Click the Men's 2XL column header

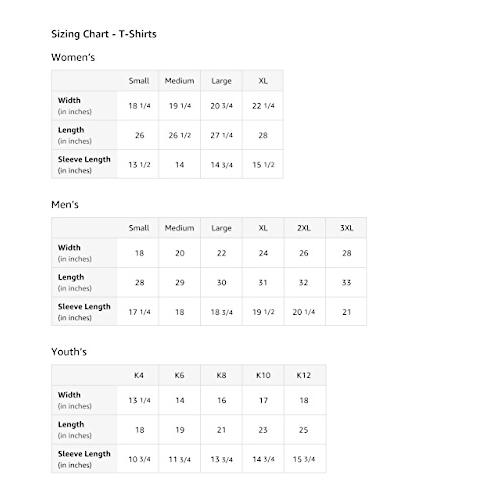point(304,228)
